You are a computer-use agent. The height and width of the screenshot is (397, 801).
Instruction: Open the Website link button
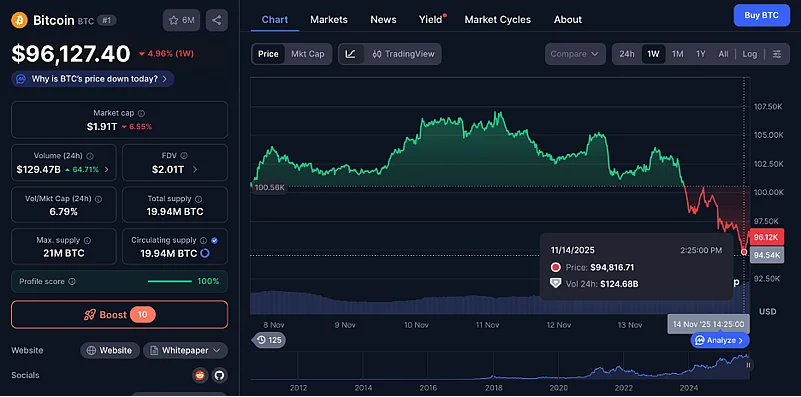point(110,351)
